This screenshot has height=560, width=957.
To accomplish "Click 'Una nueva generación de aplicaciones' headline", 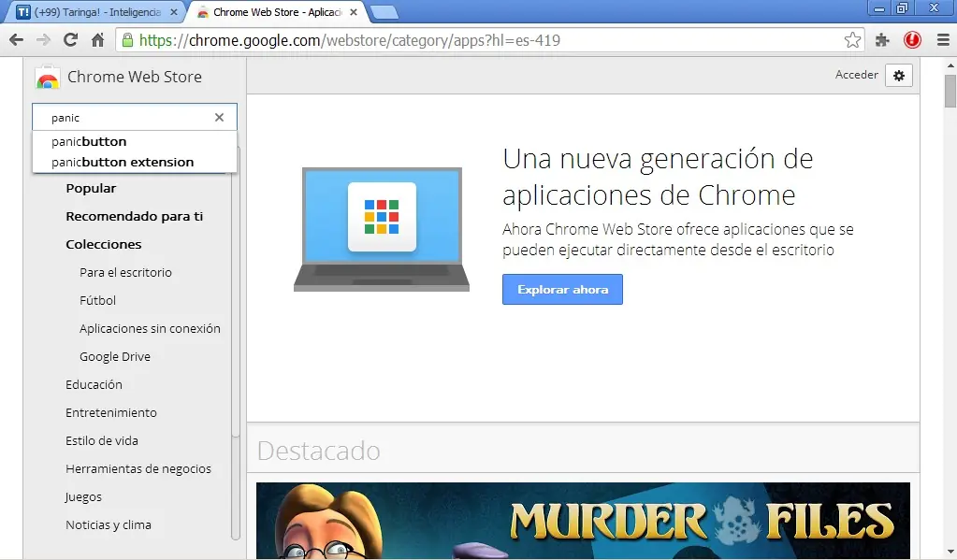I will pyautogui.click(x=658, y=177).
